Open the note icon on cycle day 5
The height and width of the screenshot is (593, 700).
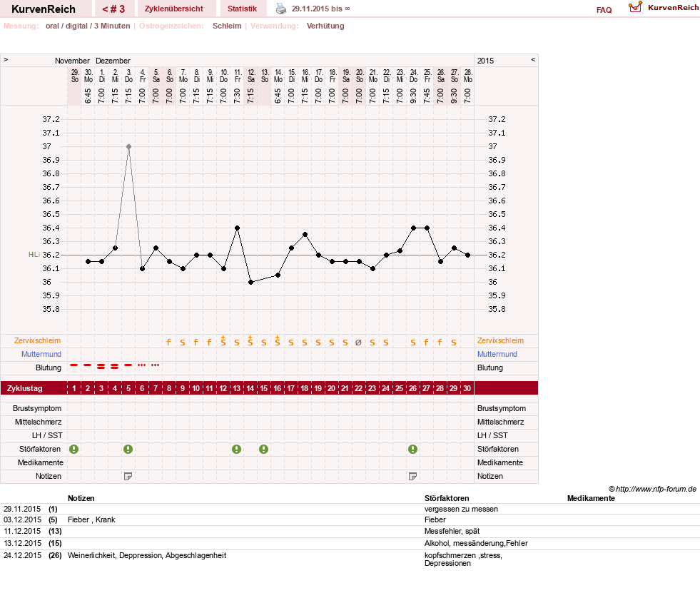128,477
